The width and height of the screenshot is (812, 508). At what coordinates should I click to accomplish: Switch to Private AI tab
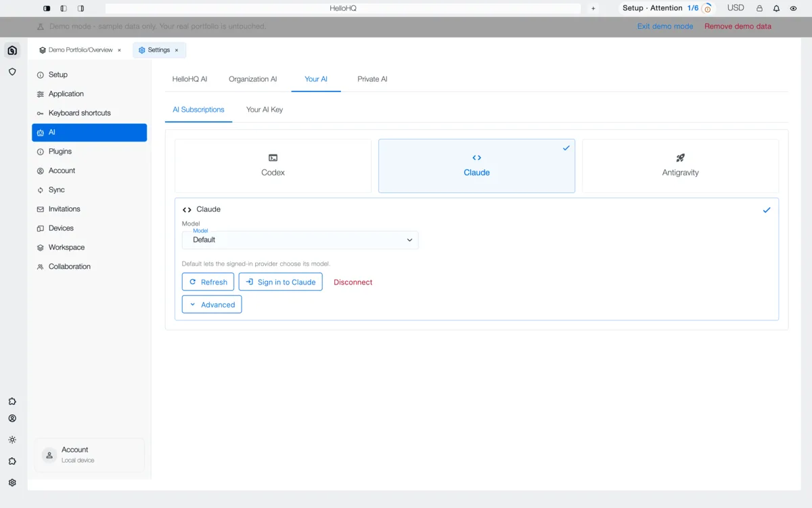pyautogui.click(x=372, y=79)
